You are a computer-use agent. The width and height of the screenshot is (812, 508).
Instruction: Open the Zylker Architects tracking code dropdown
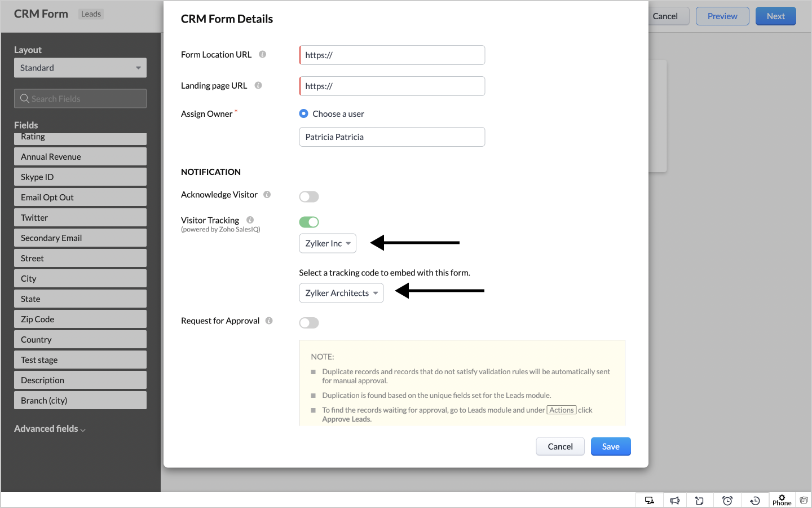[x=341, y=293]
